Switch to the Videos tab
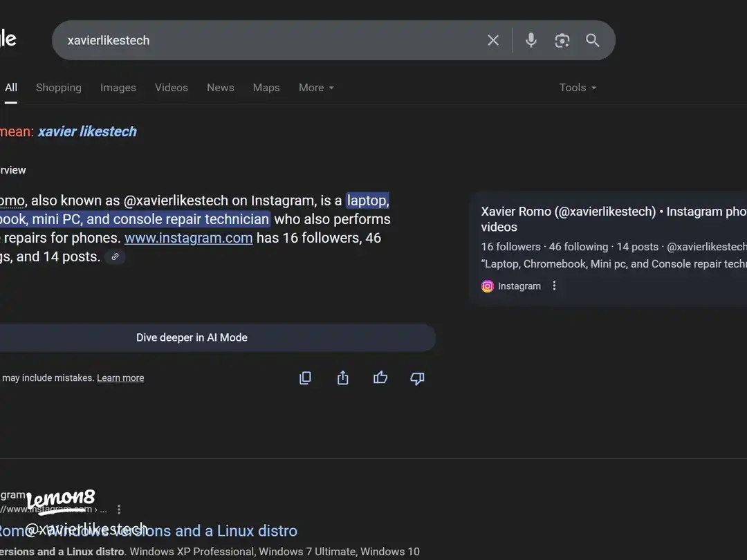 [x=171, y=88]
